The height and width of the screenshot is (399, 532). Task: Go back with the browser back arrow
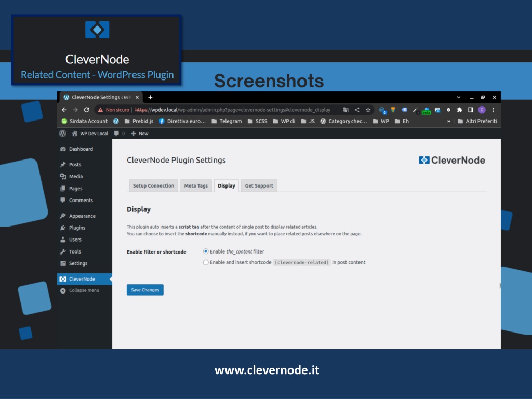[64, 110]
